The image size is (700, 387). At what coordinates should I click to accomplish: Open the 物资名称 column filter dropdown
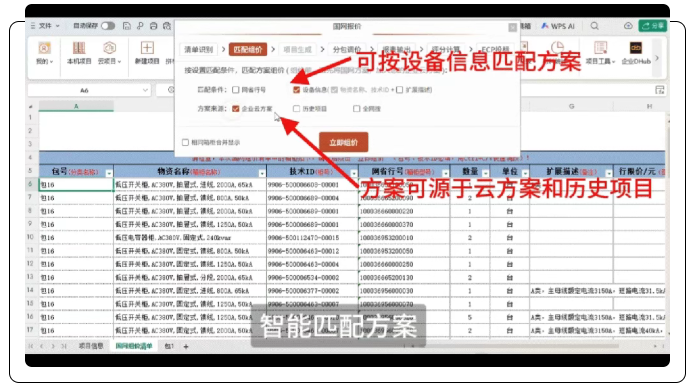262,173
